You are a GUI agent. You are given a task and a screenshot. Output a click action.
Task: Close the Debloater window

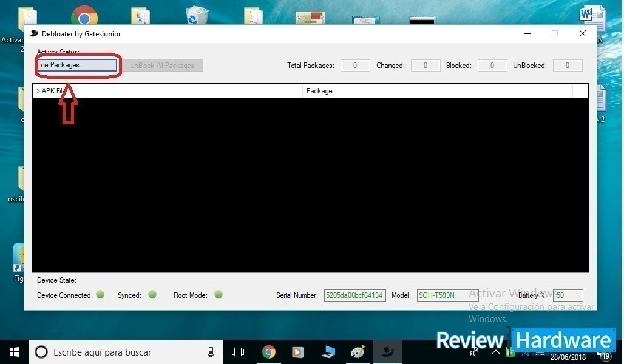583,34
